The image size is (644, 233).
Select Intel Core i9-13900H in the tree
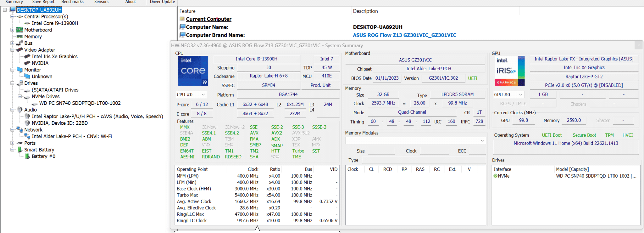pos(55,23)
